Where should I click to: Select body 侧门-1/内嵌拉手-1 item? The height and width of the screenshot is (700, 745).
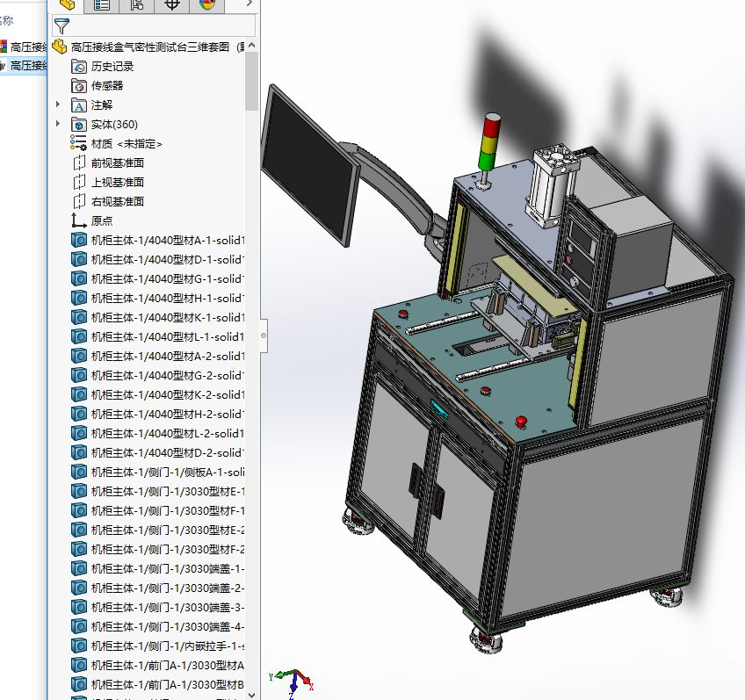pos(157,646)
